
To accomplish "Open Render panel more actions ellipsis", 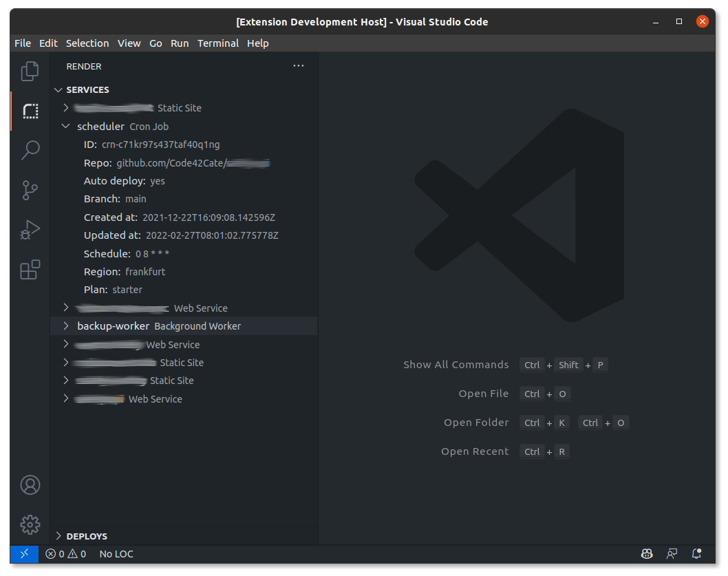I will tap(299, 66).
